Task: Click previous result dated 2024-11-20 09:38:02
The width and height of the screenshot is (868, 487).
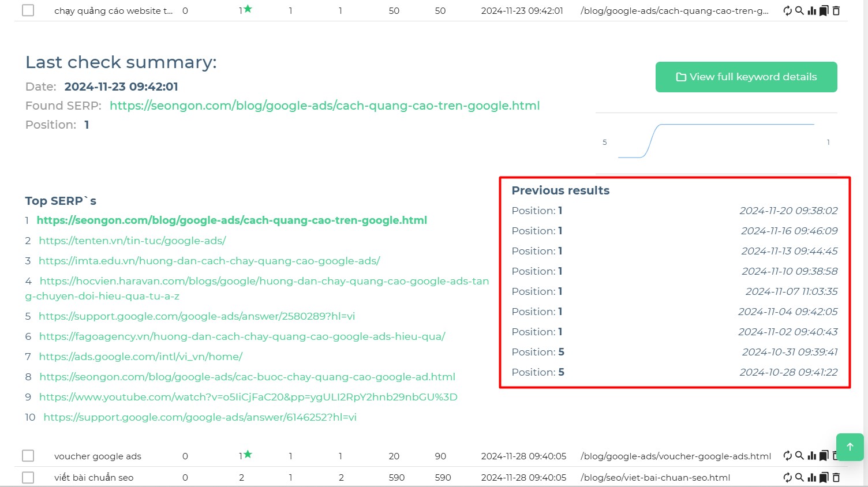Action: pos(674,211)
